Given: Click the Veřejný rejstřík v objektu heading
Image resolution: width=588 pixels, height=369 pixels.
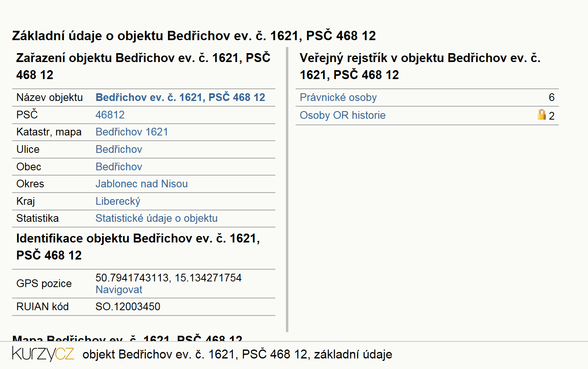Looking at the screenshot, I should coord(420,67).
